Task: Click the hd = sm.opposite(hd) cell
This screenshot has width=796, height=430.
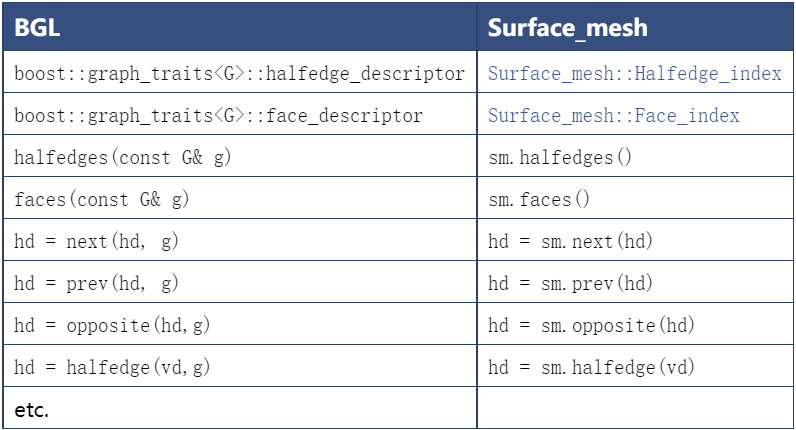Action: pyautogui.click(x=635, y=324)
